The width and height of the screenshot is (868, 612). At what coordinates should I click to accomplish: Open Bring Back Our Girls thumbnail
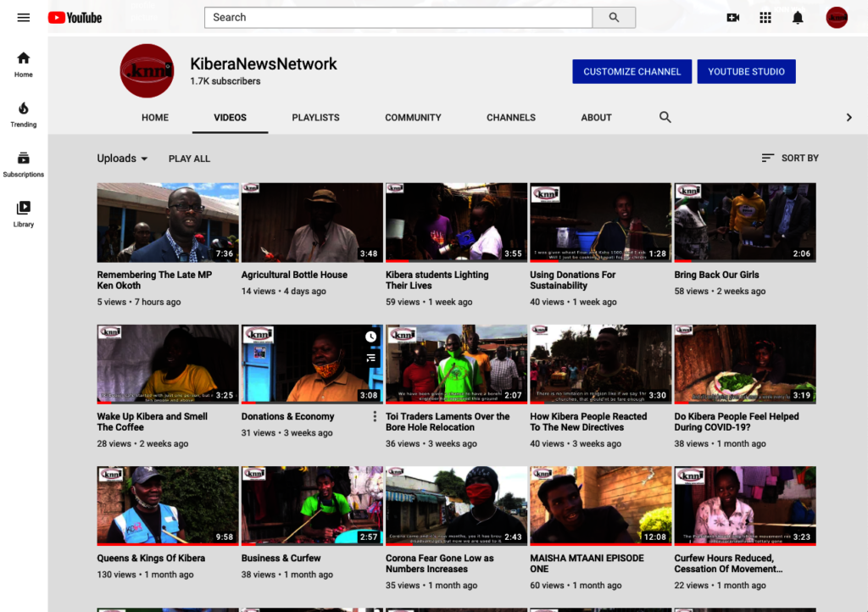(745, 222)
